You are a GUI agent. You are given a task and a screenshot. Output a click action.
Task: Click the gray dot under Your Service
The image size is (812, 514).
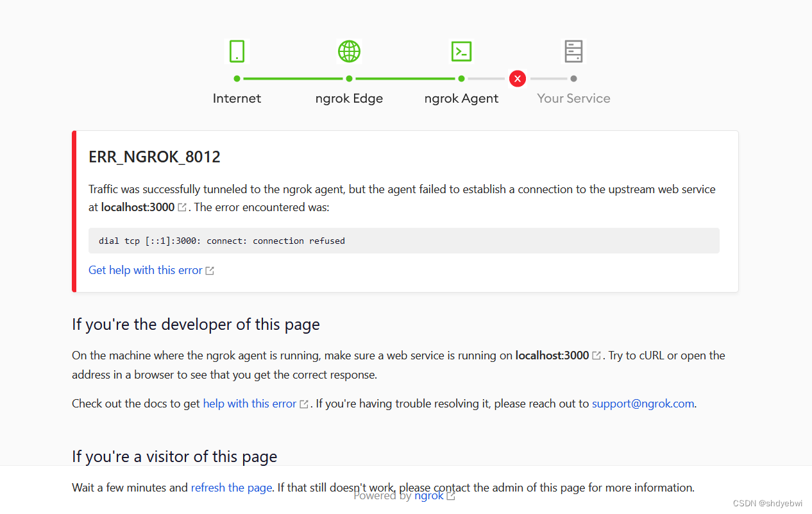(x=573, y=79)
